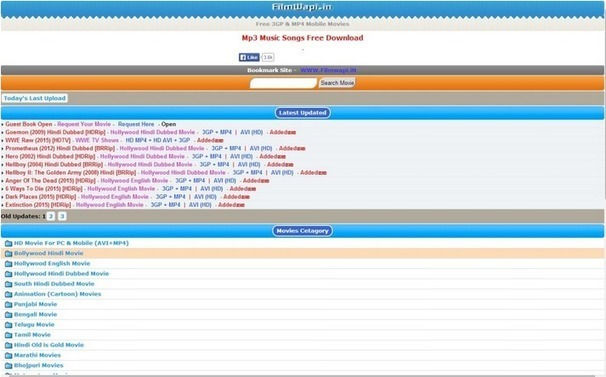Viewport: 606px width, 377px height.
Task: Click the Request Your Movie link
Action: coord(84,124)
